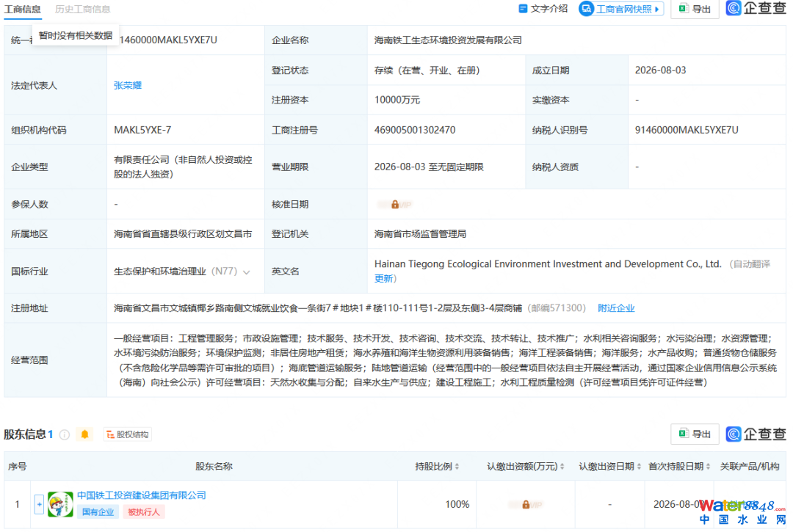The height and width of the screenshot is (532, 793).
Task: Click the 海南省市场监督管理局 registration authority
Action: [x=420, y=234]
